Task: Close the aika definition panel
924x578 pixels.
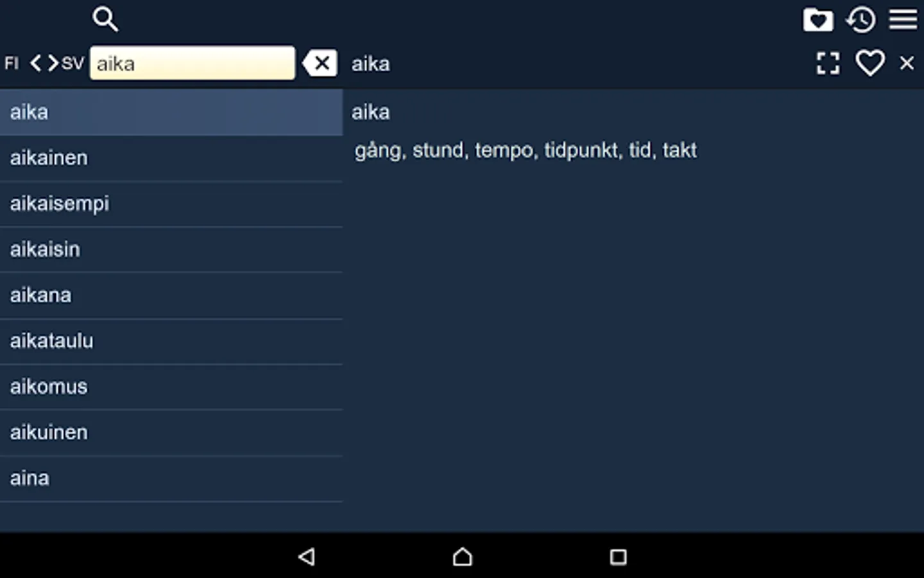Action: [x=907, y=63]
